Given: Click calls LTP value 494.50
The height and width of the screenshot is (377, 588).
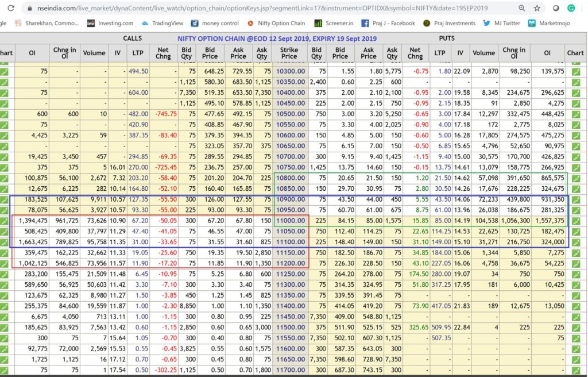Looking at the screenshot, I should pos(138,71).
